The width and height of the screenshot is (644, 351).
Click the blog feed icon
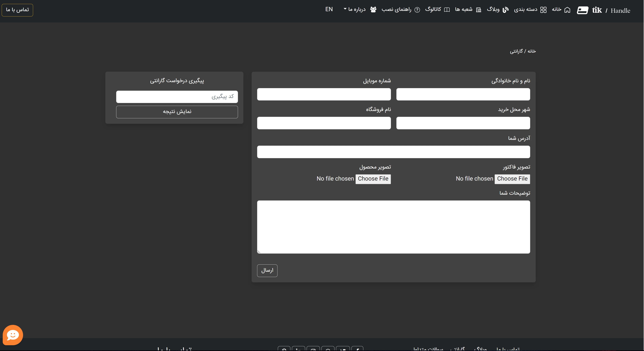(x=505, y=10)
